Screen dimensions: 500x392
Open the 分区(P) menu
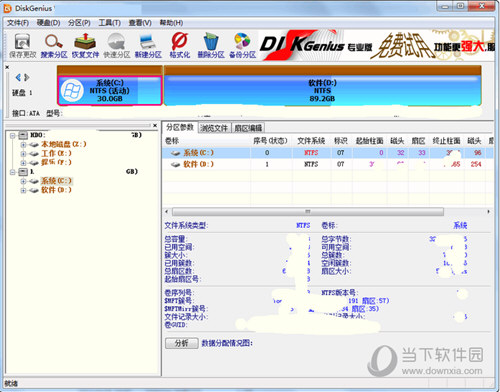(79, 23)
